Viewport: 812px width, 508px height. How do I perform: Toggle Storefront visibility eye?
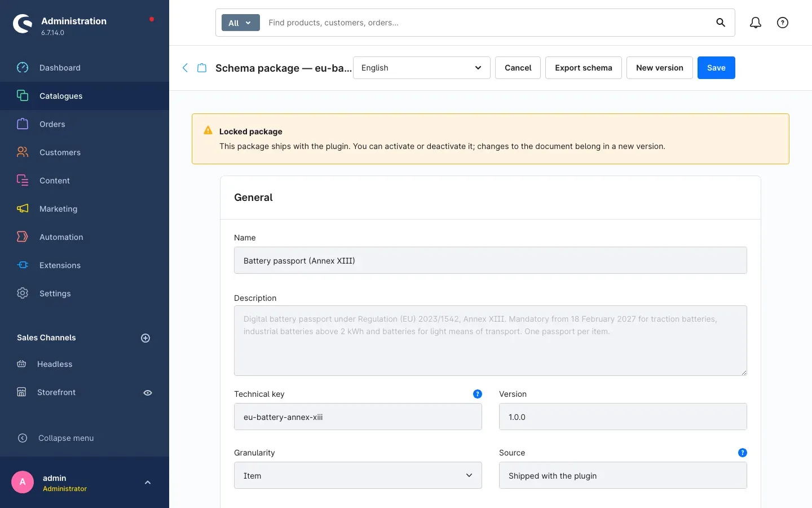pyautogui.click(x=148, y=393)
